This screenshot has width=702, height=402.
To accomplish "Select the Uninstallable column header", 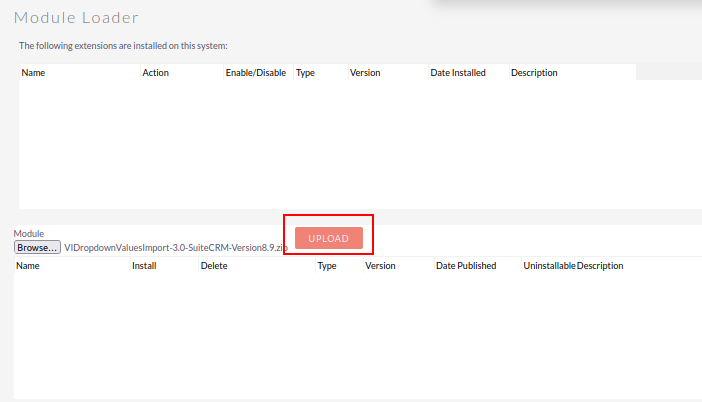I will (549, 266).
